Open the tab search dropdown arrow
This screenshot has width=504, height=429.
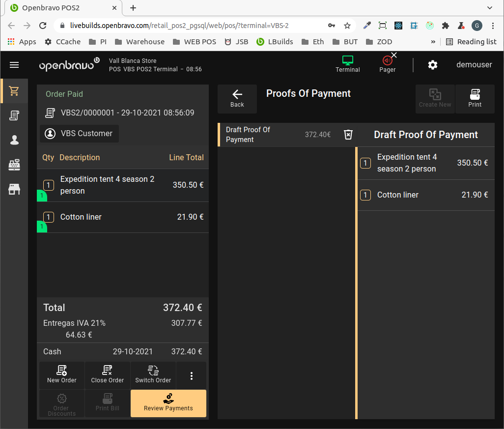click(x=490, y=8)
